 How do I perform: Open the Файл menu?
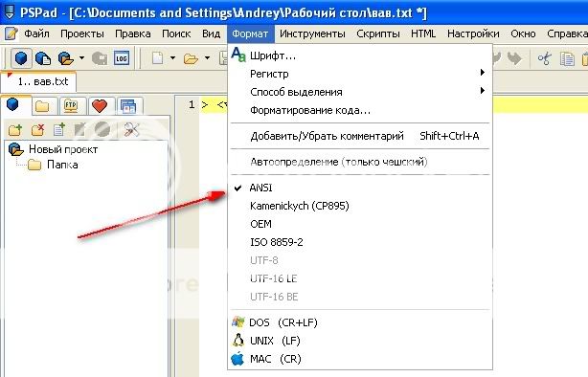36,33
